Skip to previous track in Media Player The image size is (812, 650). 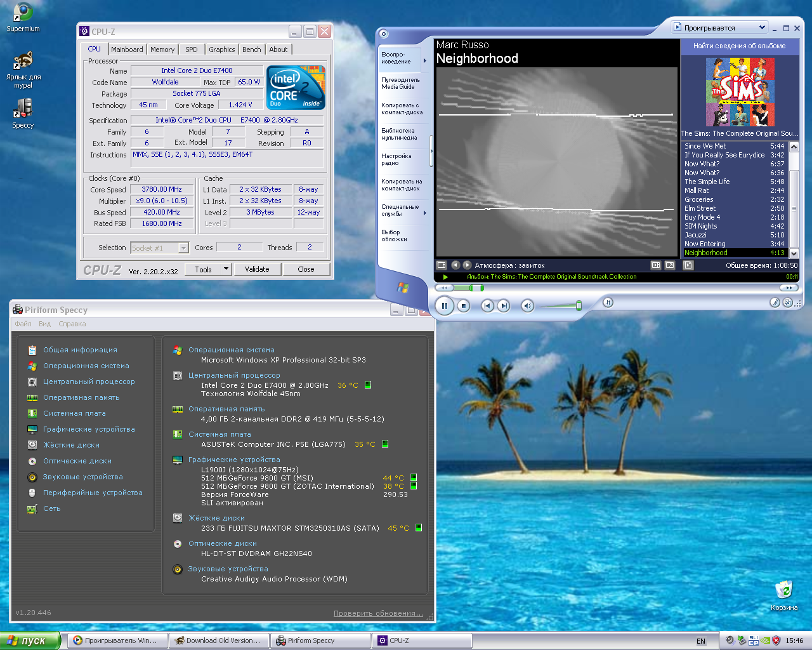click(x=487, y=306)
